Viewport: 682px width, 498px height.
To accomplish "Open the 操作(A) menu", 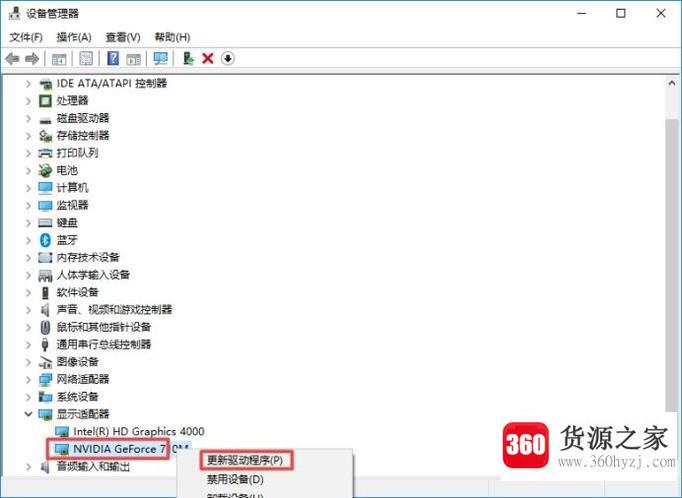I will coord(74,37).
